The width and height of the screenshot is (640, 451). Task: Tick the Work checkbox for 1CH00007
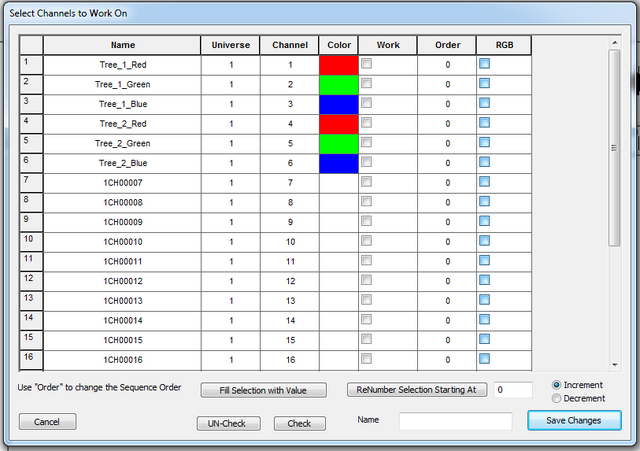367,182
